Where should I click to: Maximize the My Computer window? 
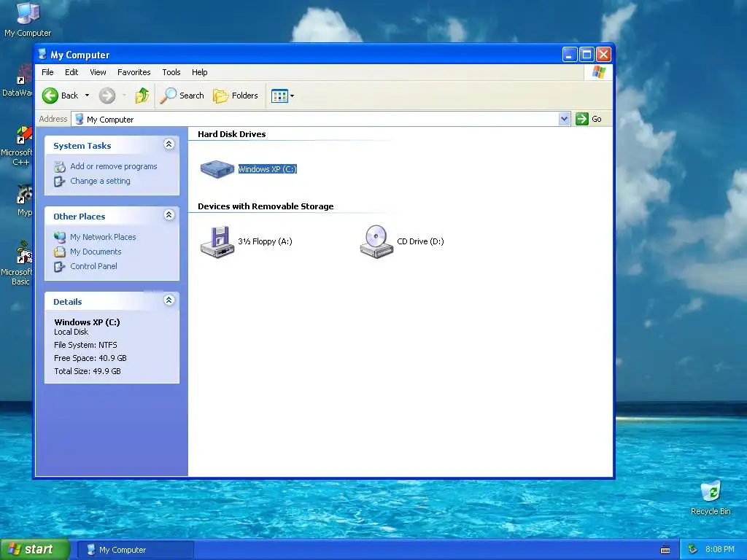click(x=587, y=54)
